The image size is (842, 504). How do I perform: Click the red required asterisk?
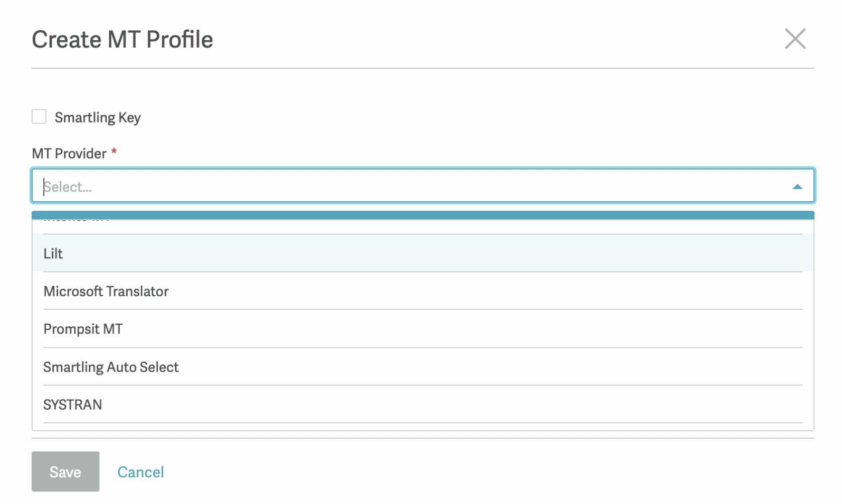[114, 151]
